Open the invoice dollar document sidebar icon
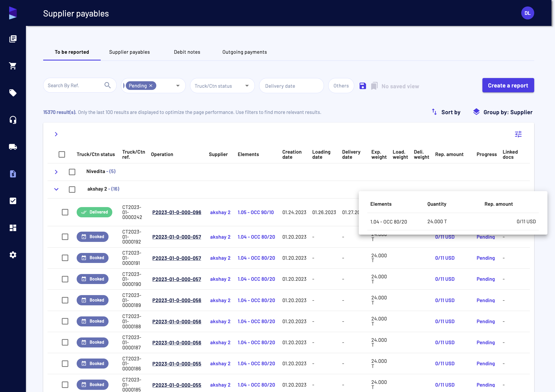 tap(13, 174)
